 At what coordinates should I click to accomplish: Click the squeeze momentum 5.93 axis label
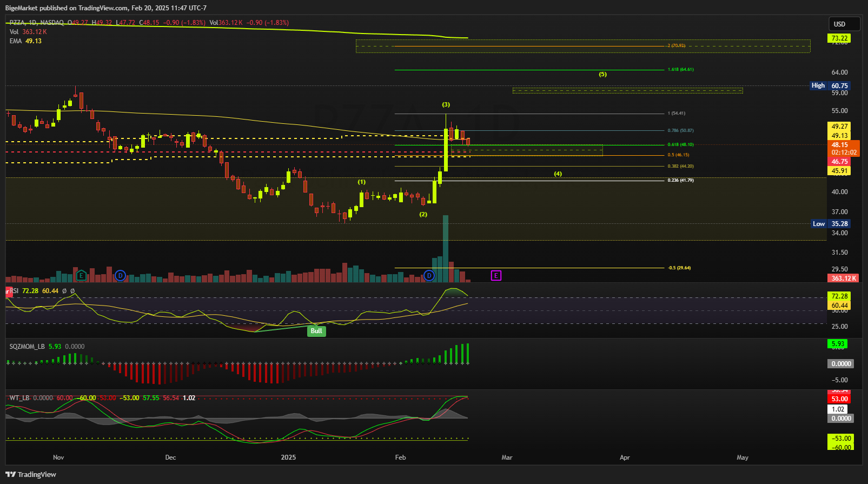pyautogui.click(x=838, y=344)
